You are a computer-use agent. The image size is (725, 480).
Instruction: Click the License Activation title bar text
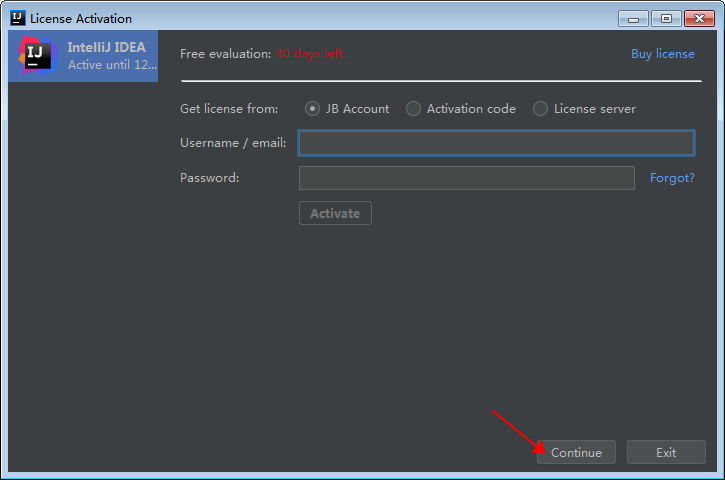pyautogui.click(x=81, y=19)
